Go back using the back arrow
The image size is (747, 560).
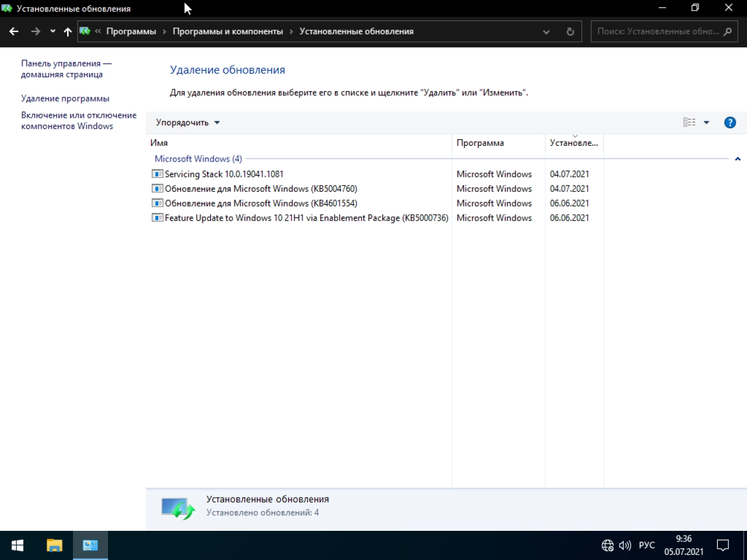(14, 32)
